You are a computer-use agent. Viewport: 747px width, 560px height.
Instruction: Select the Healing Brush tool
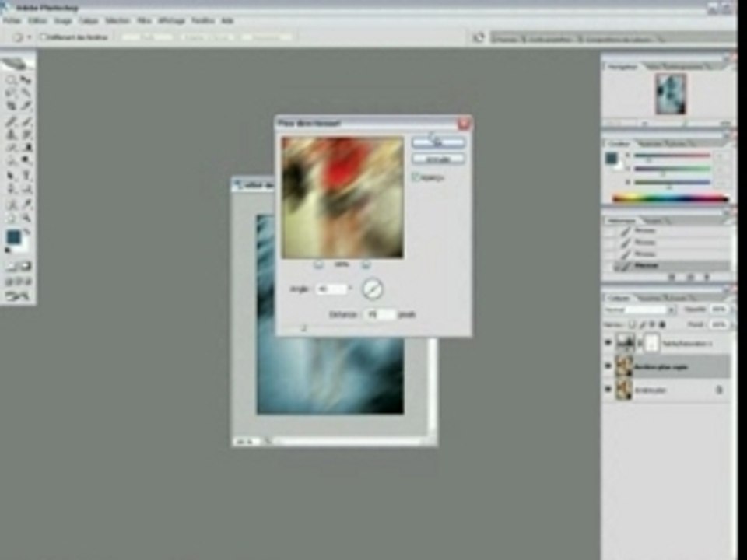point(11,122)
